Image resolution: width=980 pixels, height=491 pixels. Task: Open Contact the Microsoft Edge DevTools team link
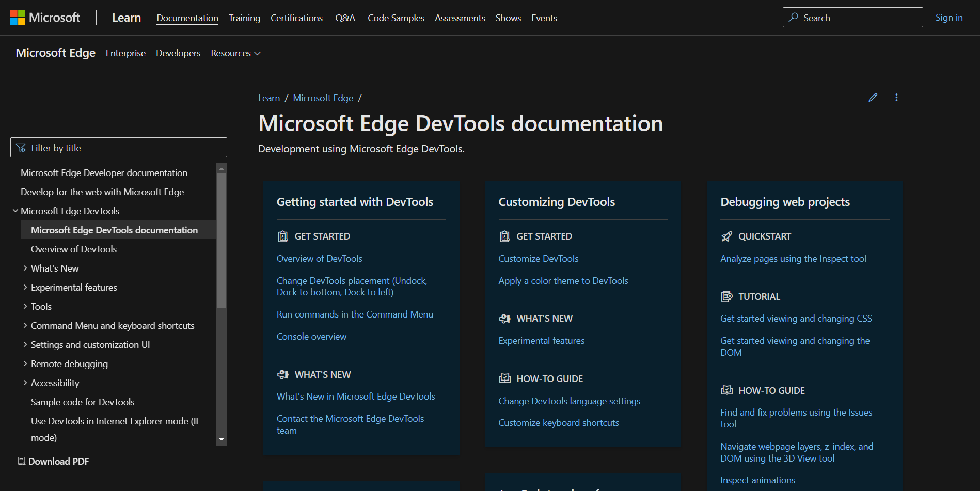(350, 424)
